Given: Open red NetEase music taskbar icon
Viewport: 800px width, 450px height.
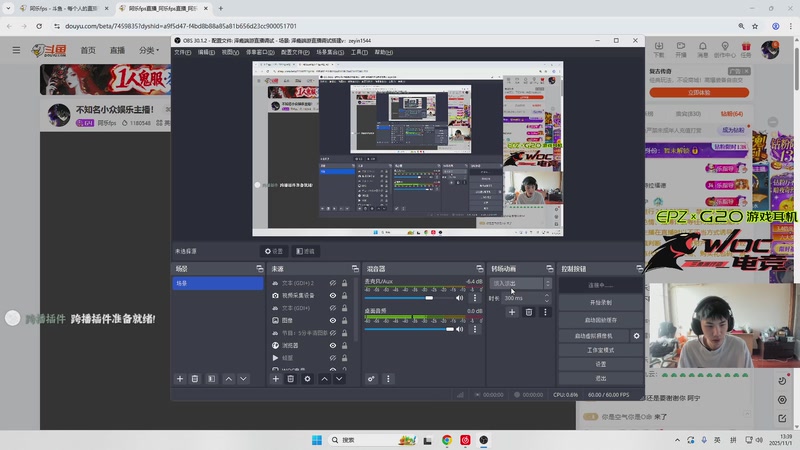Looking at the screenshot, I should [x=465, y=440].
